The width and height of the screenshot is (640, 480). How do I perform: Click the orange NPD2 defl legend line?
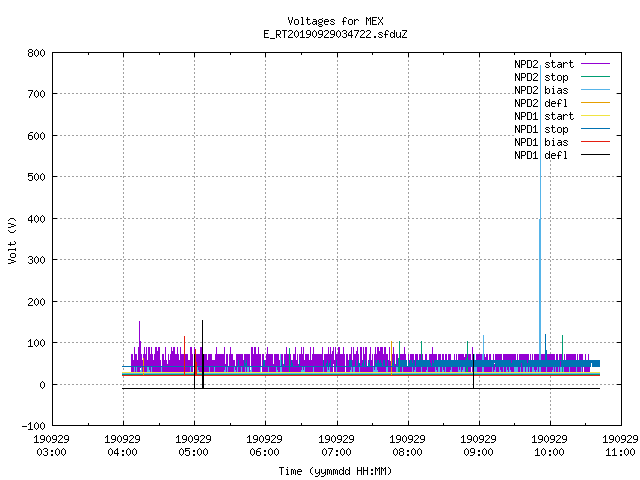[595, 103]
